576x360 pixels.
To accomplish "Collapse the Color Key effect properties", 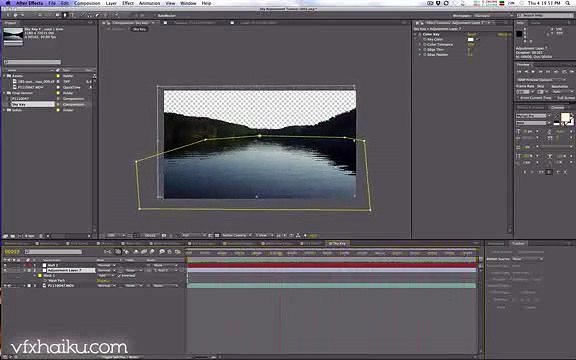I will pos(415,34).
